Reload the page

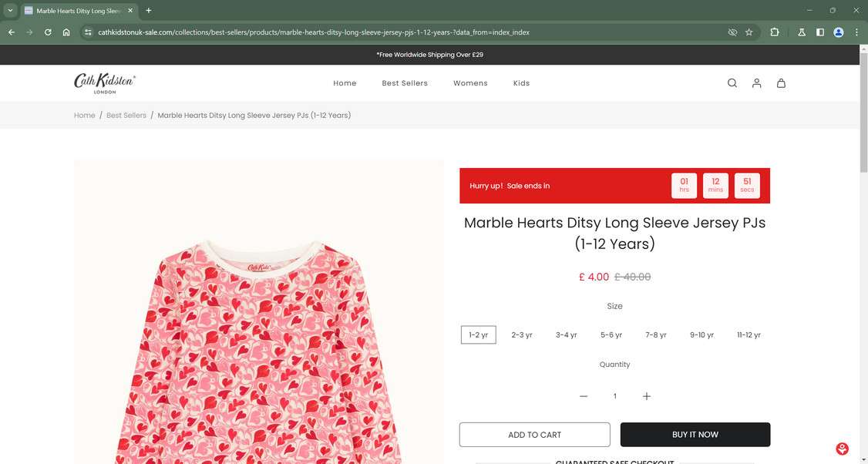[x=47, y=32]
